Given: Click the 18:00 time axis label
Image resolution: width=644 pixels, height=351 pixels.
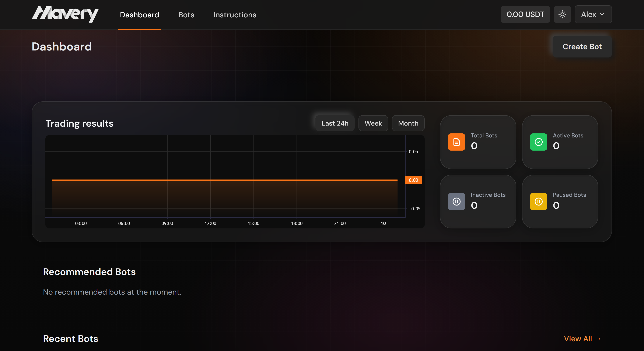Looking at the screenshot, I should pyautogui.click(x=297, y=223).
